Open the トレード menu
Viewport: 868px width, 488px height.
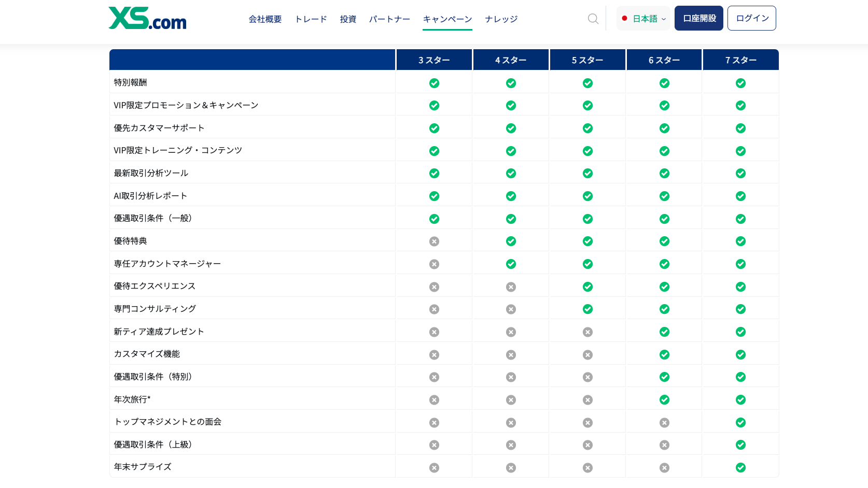[x=311, y=19]
